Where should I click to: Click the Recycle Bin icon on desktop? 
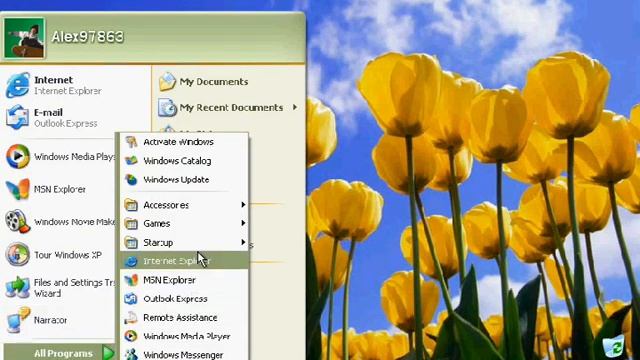[613, 347]
